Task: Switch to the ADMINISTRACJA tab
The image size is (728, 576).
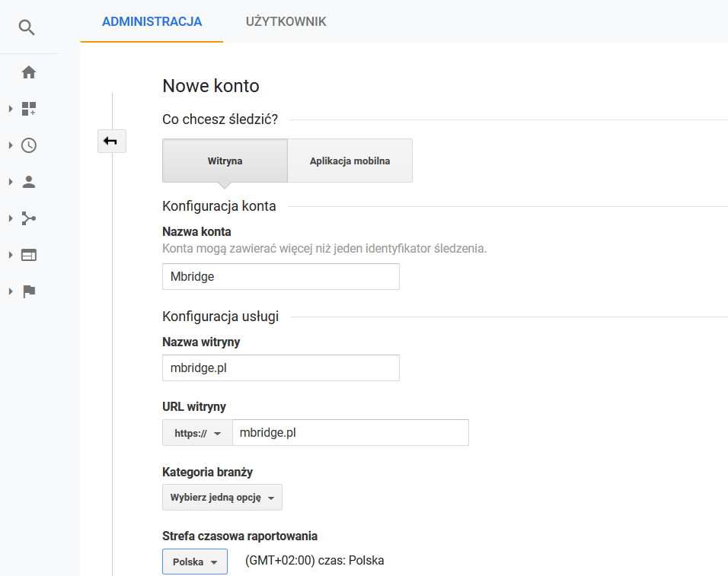Action: click(152, 21)
